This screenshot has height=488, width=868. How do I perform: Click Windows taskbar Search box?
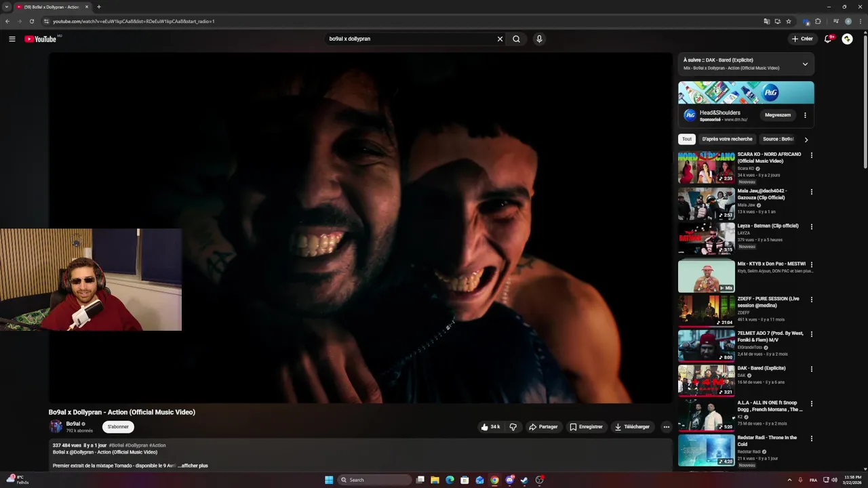point(374,480)
